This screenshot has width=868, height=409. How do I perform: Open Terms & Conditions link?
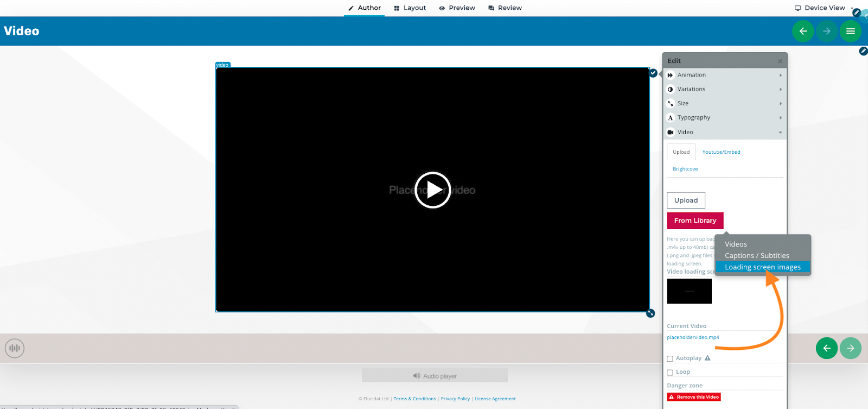point(414,399)
